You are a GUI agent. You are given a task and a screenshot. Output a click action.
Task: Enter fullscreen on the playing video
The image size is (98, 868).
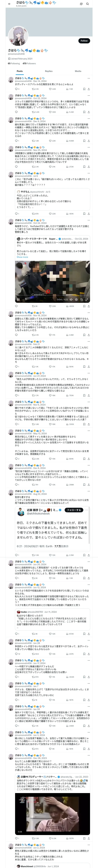[x=87, y=299]
